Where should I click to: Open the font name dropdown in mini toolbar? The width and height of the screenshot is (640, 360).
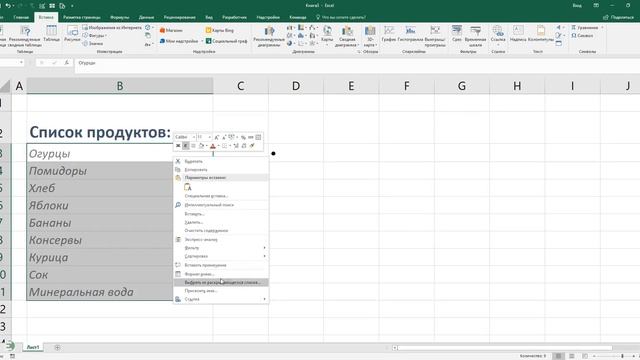click(x=194, y=137)
